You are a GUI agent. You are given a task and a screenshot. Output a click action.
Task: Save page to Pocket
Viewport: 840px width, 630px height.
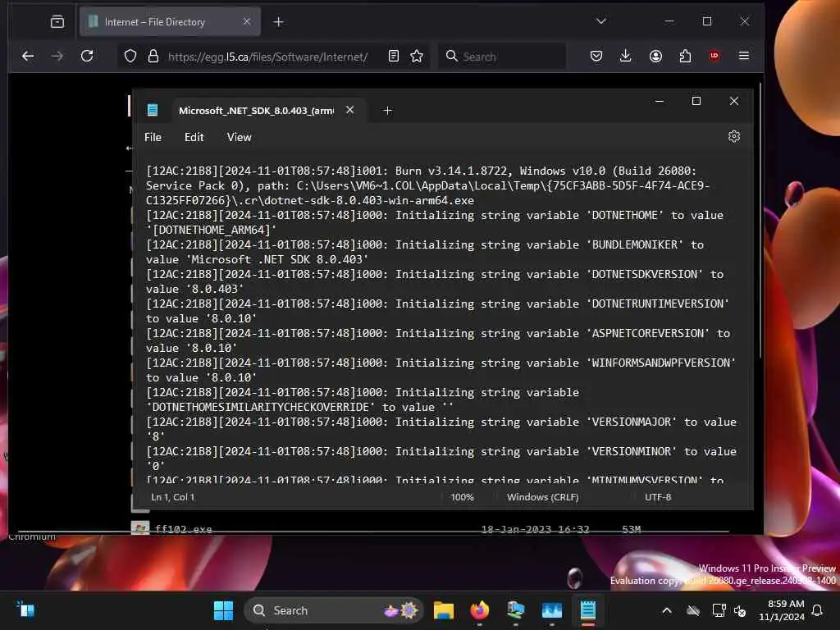pyautogui.click(x=596, y=56)
